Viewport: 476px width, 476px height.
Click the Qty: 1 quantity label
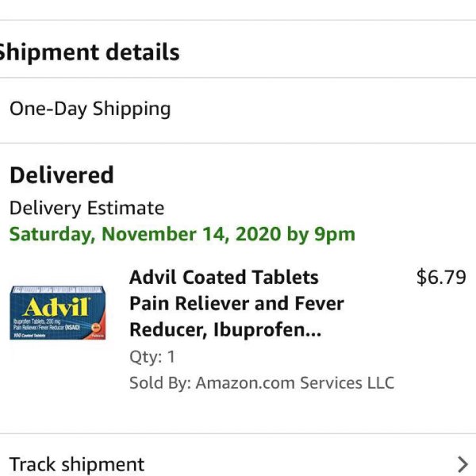[x=152, y=356]
